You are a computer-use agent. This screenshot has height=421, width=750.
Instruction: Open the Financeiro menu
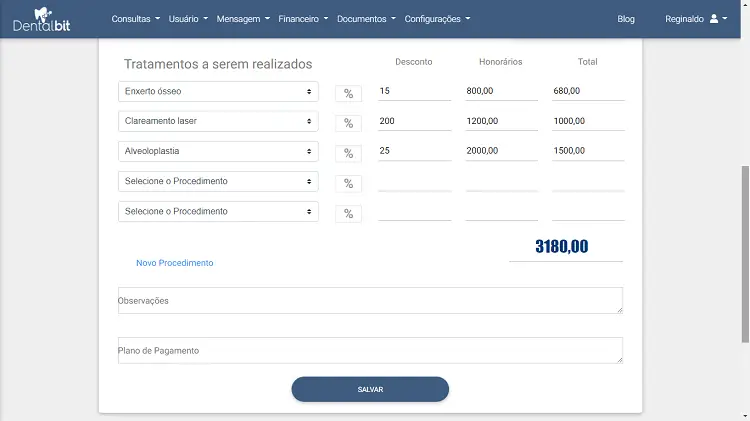coord(304,19)
